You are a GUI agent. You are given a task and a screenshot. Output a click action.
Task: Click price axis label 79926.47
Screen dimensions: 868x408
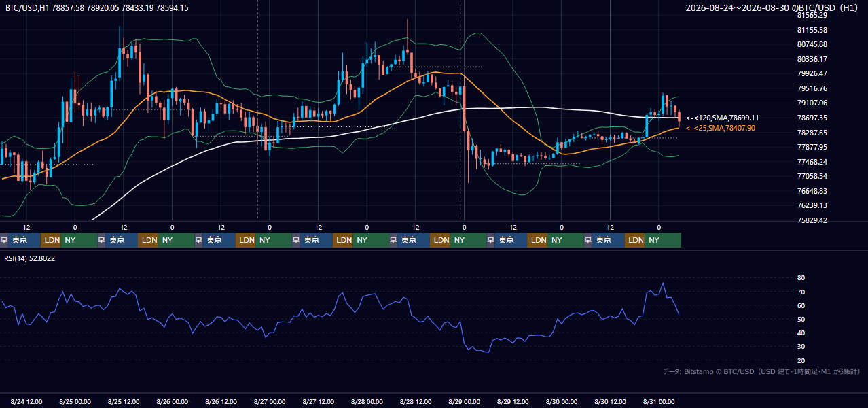[x=812, y=73]
